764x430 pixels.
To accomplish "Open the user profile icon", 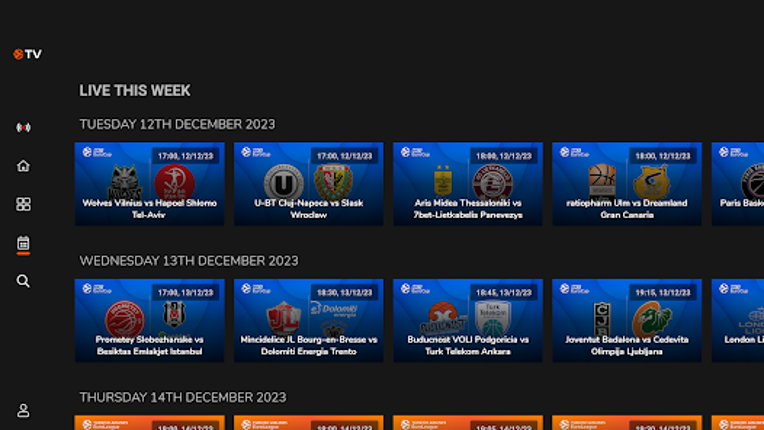I will (x=23, y=410).
